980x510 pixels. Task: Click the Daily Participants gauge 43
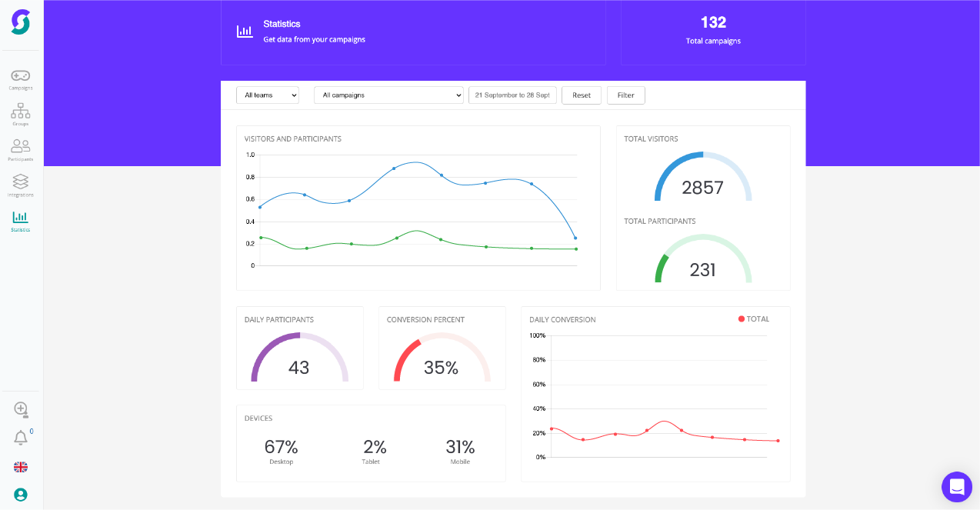pos(299,358)
